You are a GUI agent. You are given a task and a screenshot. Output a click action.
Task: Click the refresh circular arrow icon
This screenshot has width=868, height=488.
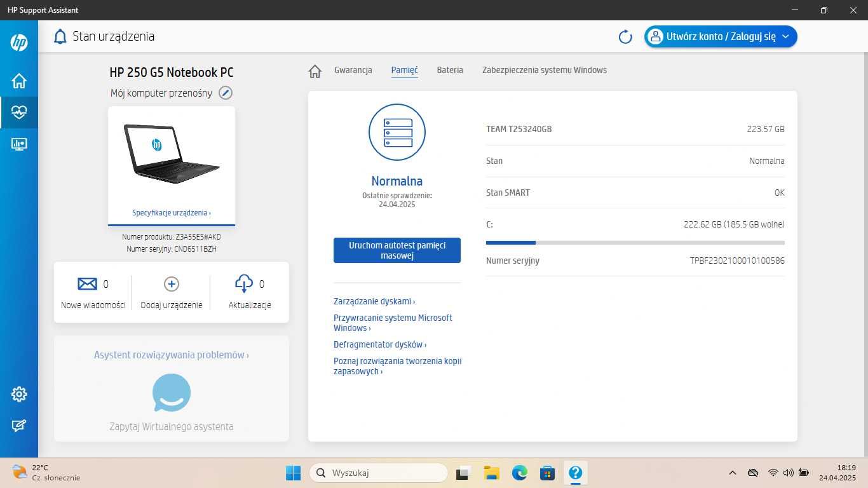click(625, 37)
